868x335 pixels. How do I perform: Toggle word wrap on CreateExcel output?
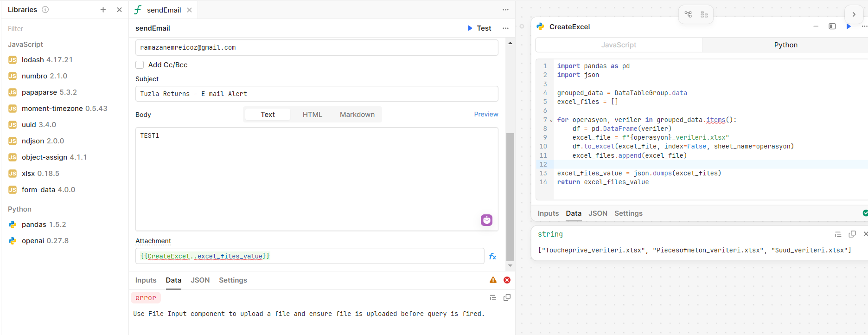click(838, 234)
